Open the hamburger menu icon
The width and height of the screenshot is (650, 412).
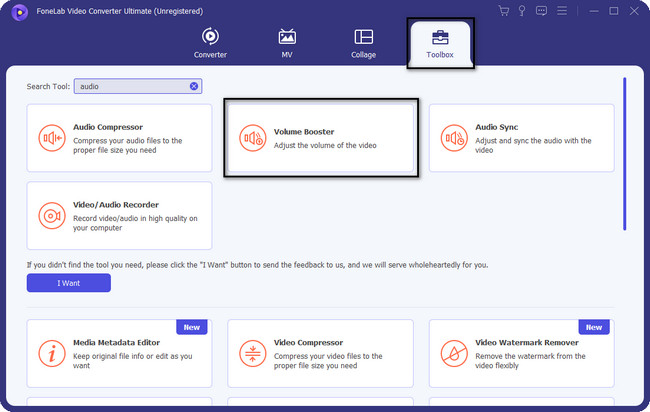click(562, 11)
